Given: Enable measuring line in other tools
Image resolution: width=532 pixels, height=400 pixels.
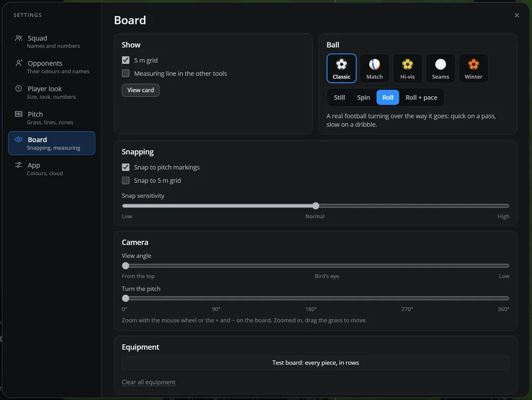Looking at the screenshot, I should 126,73.
